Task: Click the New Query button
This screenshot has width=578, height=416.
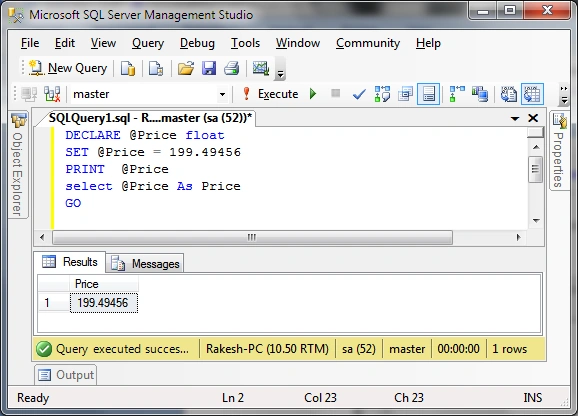Action: coord(68,68)
